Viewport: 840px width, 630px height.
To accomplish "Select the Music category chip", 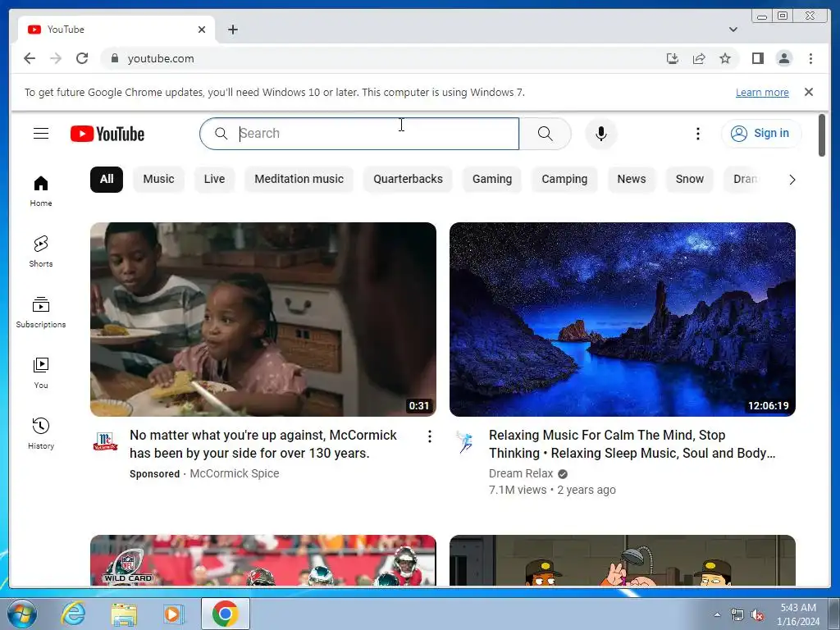I will (158, 180).
